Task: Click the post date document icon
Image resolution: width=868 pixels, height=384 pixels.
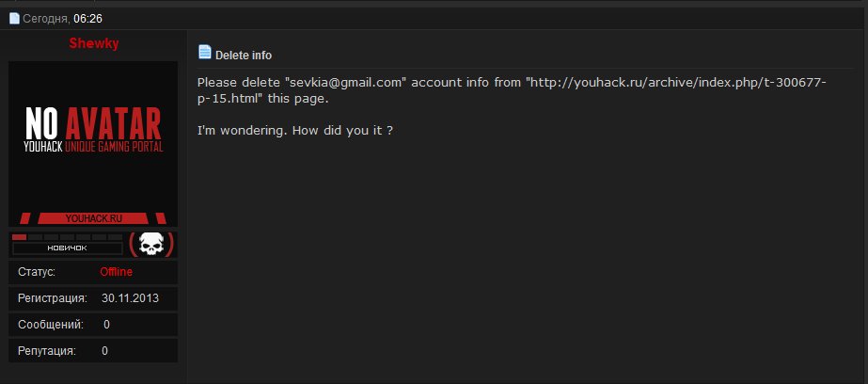Action: coord(14,18)
